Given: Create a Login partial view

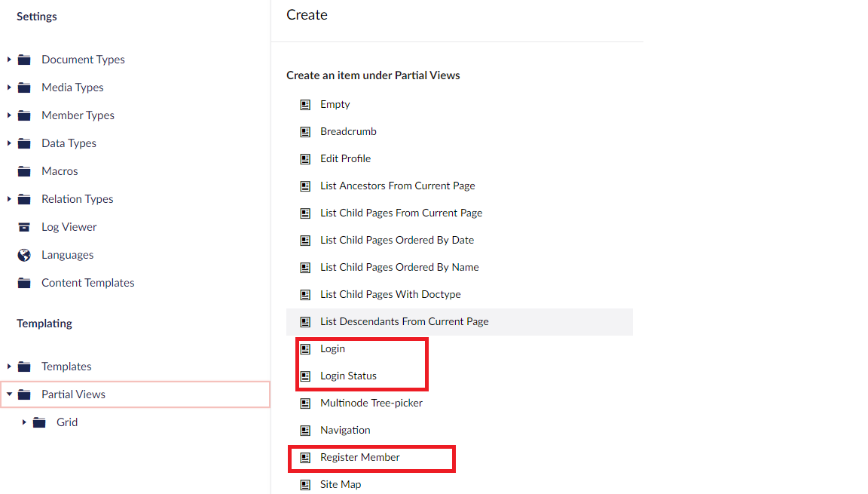Looking at the screenshot, I should click(x=332, y=348).
